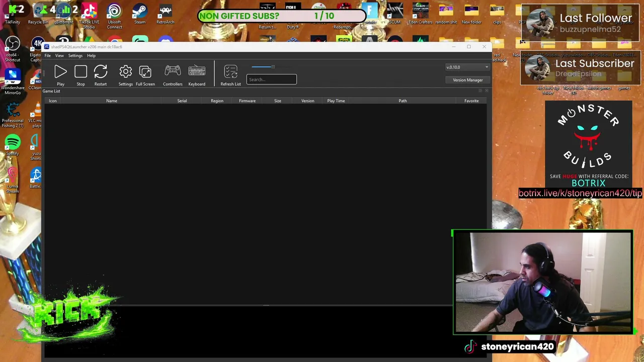Select the Recycle Bin icon
The image size is (644, 362).
[x=38, y=14]
